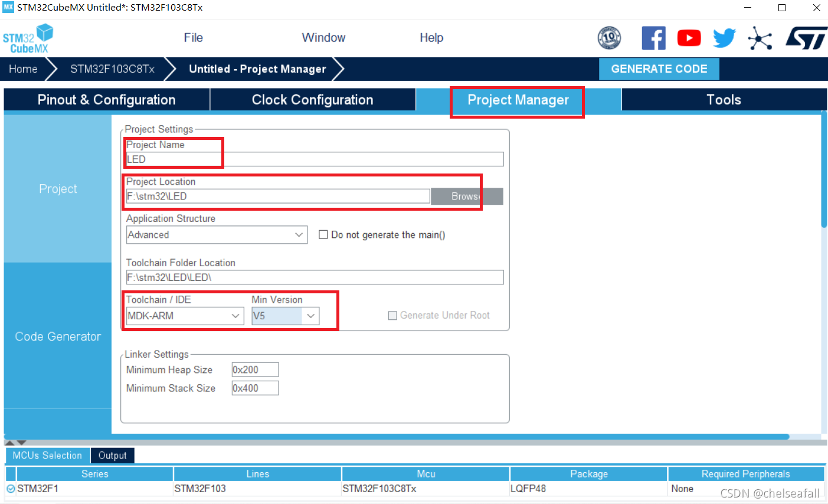Open the Project side section
The height and width of the screenshot is (504, 828).
58,189
